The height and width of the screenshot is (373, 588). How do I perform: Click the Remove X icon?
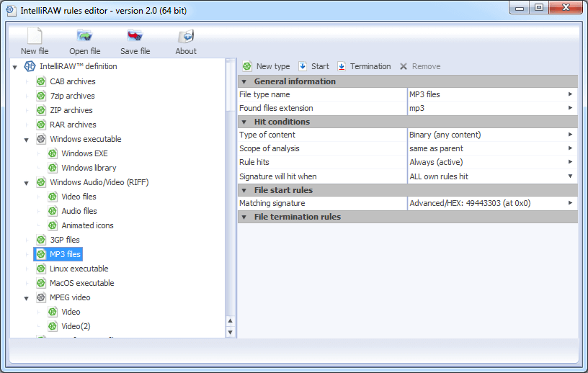pos(404,66)
